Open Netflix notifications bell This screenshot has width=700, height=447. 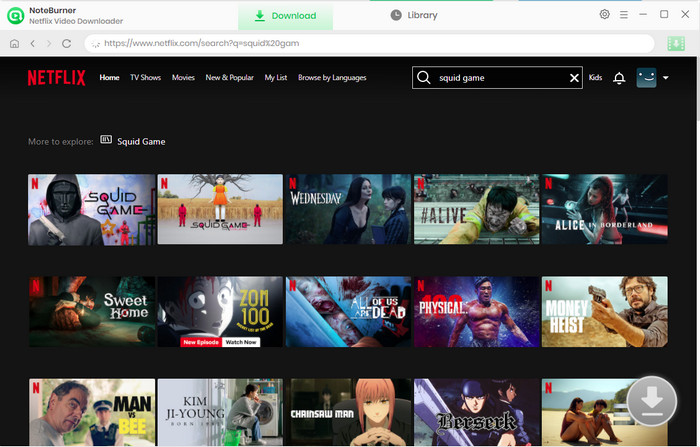(619, 78)
